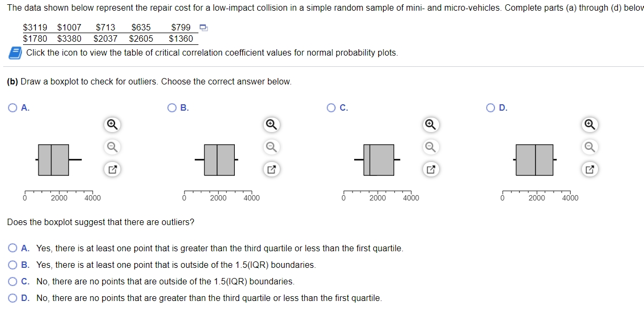Select boxplot answer choice D
The height and width of the screenshot is (309, 644).
[490, 107]
